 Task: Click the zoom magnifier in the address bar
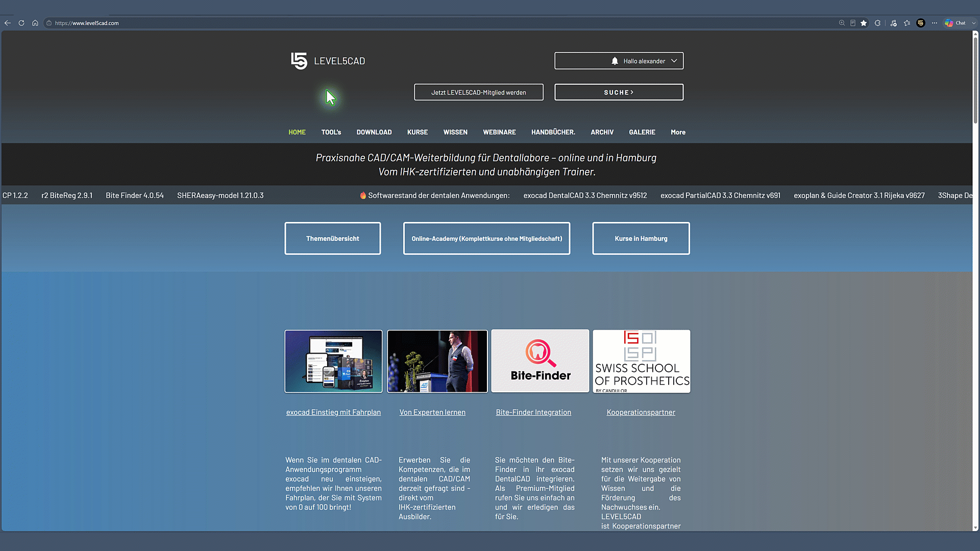(842, 23)
